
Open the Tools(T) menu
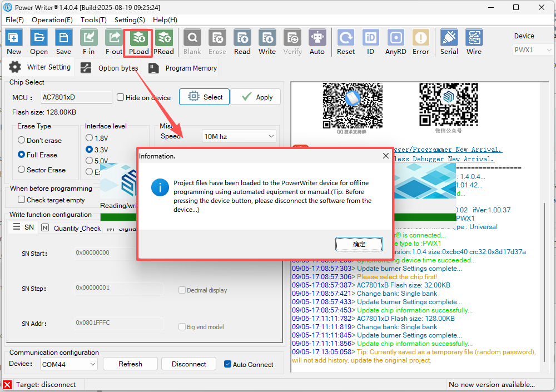pyautogui.click(x=93, y=20)
